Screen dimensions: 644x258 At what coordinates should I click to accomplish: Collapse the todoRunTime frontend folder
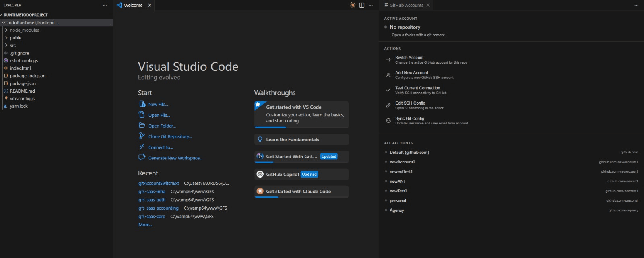click(4, 23)
